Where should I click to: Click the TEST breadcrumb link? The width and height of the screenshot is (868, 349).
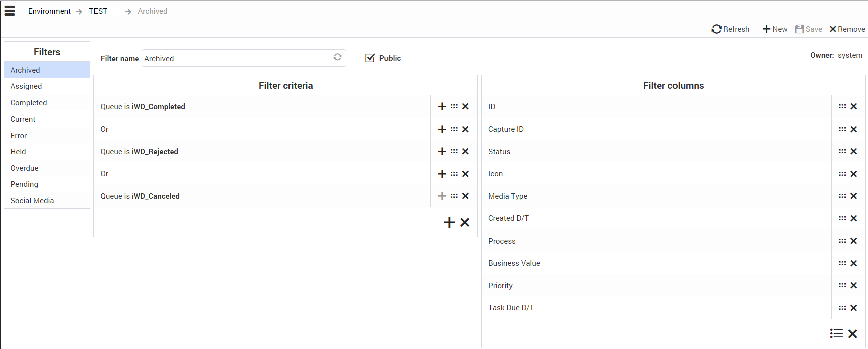point(98,11)
